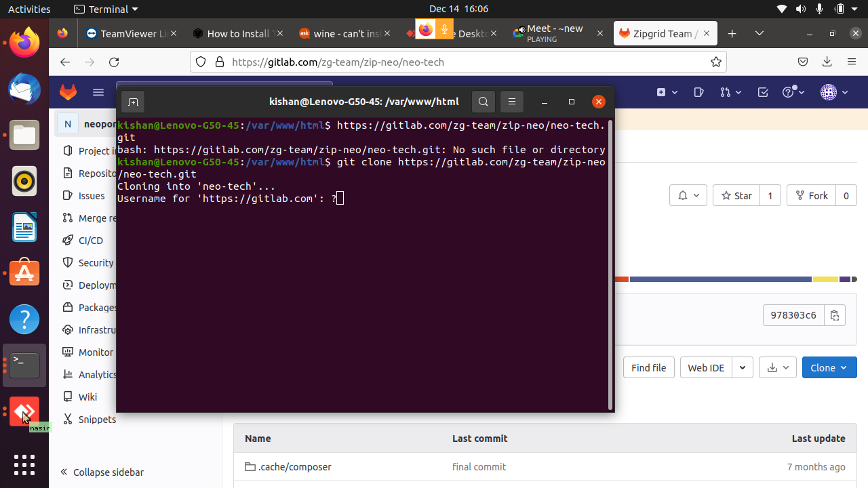Open LibreOffice Writer from the dock
The image size is (868, 488).
(24, 227)
